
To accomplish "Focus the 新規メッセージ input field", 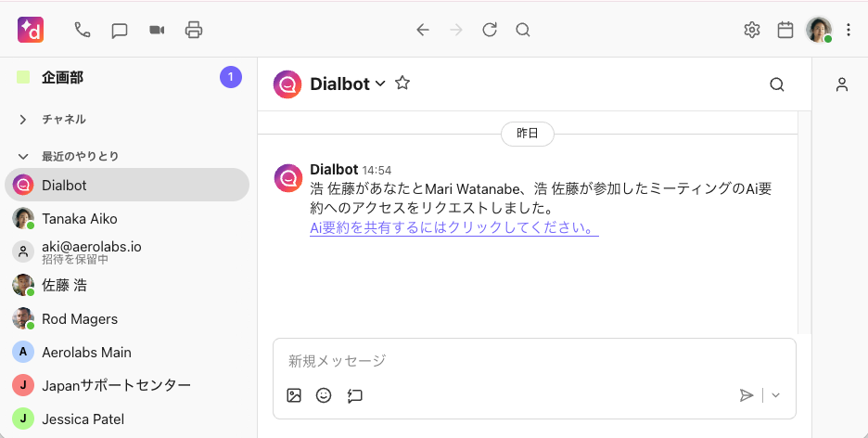I will point(534,361).
